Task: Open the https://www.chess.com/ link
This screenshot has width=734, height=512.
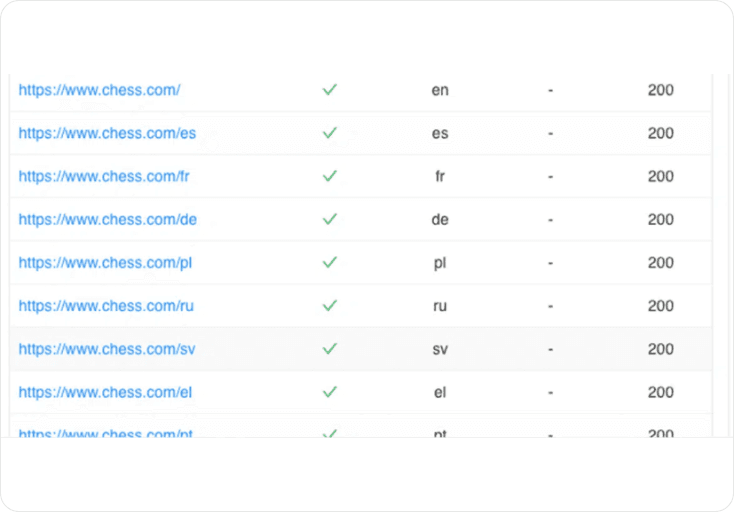Action: (99, 90)
